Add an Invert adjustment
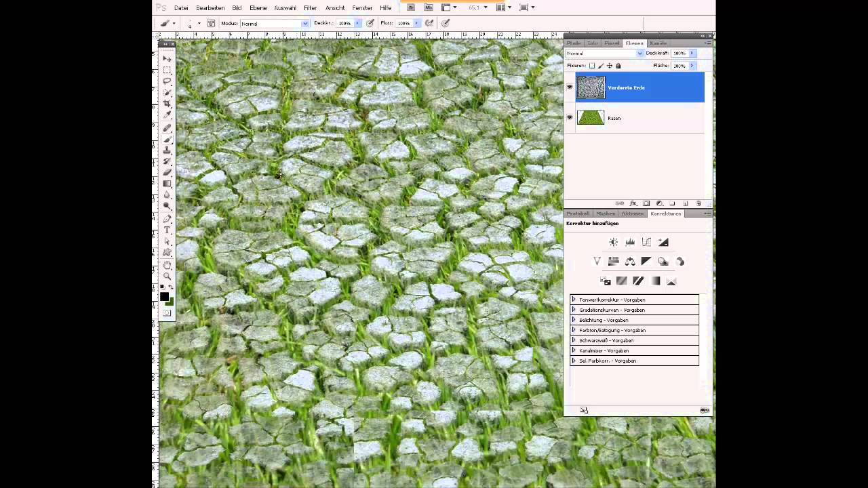 [x=605, y=281]
